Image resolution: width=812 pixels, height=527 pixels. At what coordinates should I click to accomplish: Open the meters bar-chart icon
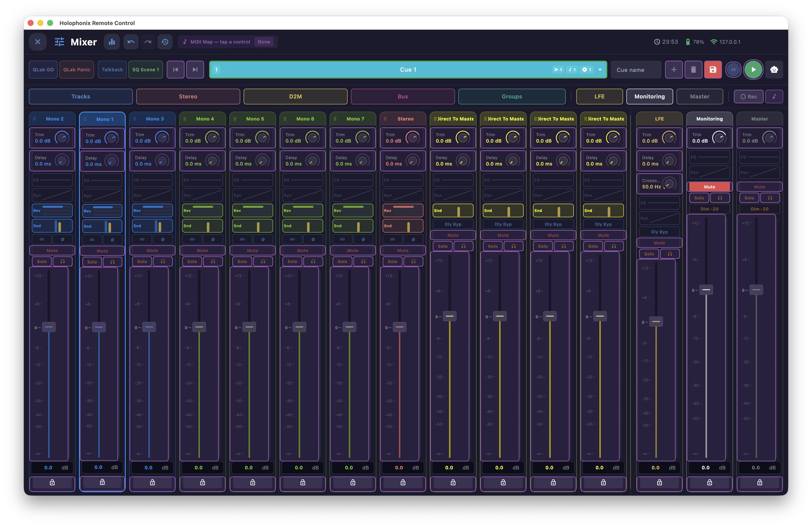[112, 42]
